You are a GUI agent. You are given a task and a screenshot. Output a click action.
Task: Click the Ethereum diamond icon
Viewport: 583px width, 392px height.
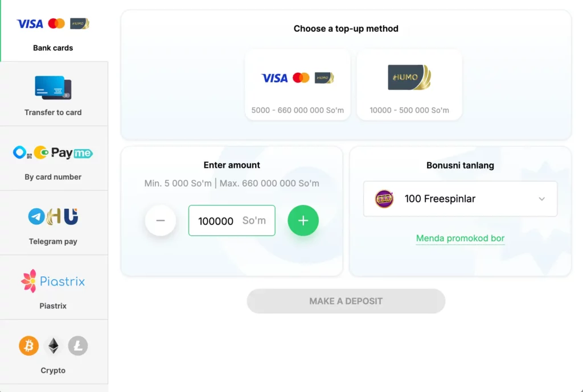[53, 345]
